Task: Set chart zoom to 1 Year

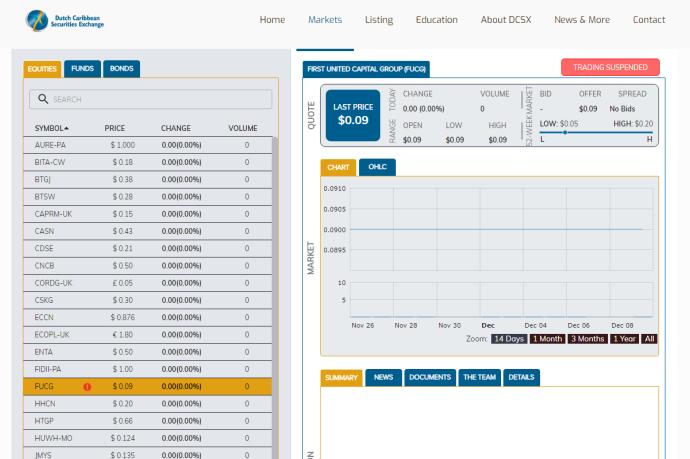Action: coord(624,339)
